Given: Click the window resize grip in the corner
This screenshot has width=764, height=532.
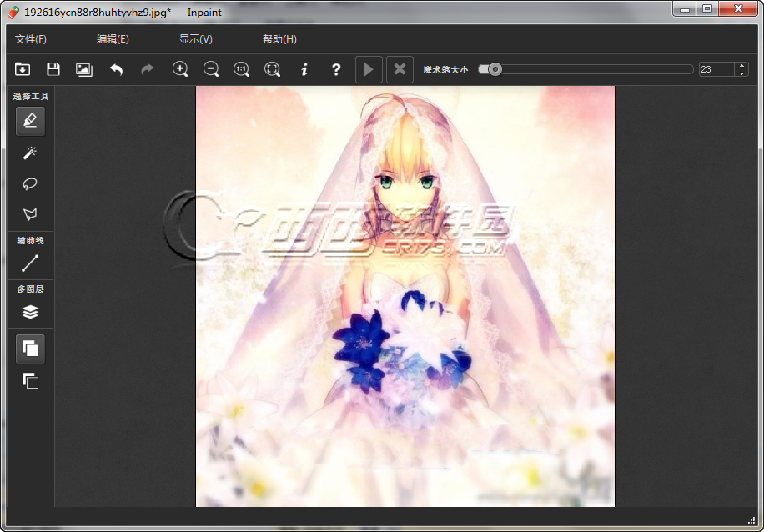Looking at the screenshot, I should (751, 519).
